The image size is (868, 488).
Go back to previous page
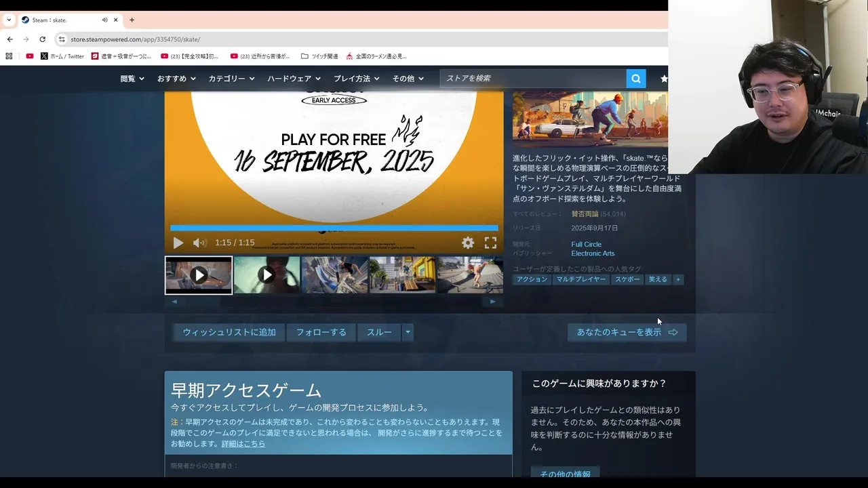coord(9,39)
